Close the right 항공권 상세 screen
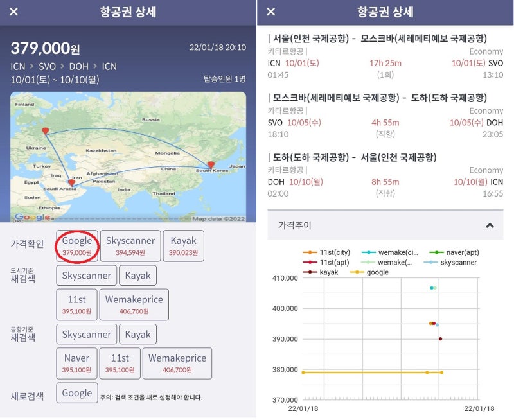514x420 pixels. (x=271, y=12)
